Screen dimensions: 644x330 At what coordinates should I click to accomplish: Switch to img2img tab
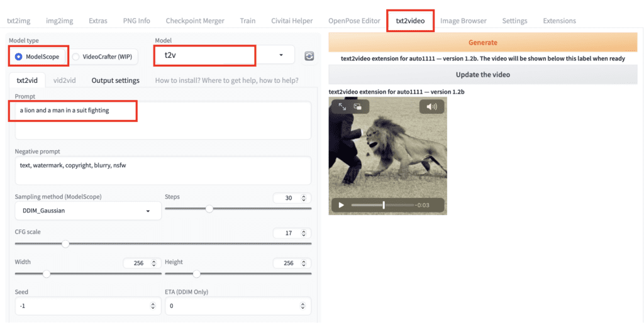tap(60, 21)
